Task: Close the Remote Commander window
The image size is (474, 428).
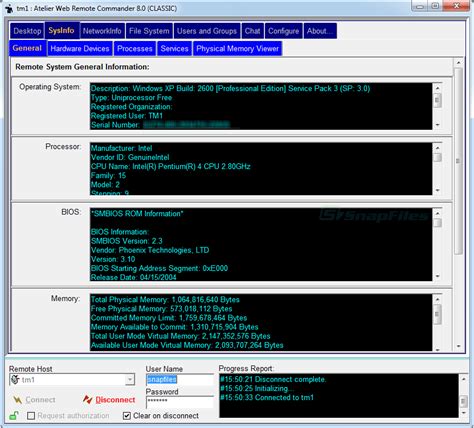Action: coord(457,6)
